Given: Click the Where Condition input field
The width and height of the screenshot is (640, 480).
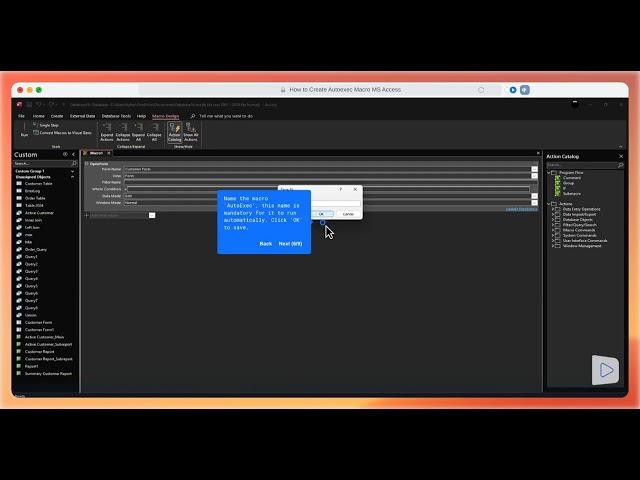Looking at the screenshot, I should pos(328,189).
